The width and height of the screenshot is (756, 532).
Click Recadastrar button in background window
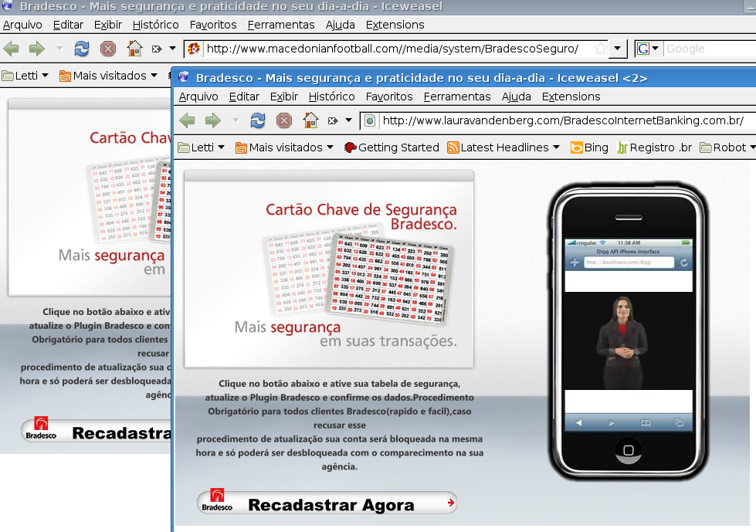tap(96, 431)
